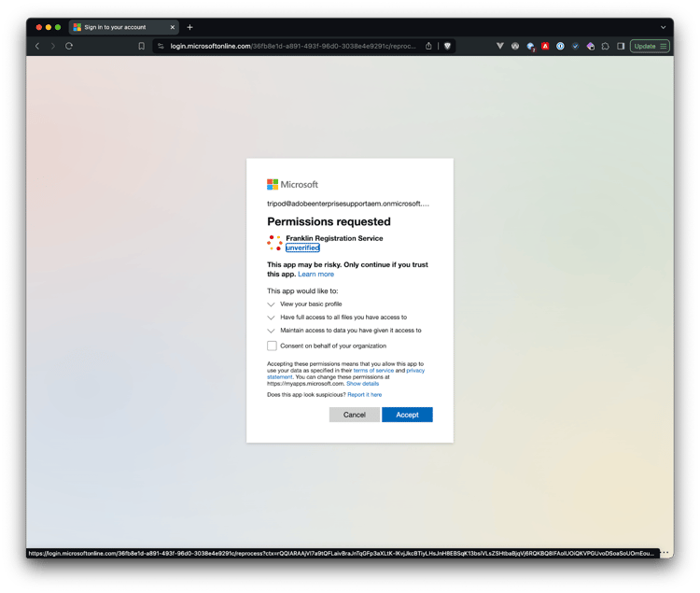Open the red Adobe extension icon
The height and width of the screenshot is (593, 700).
(545, 46)
